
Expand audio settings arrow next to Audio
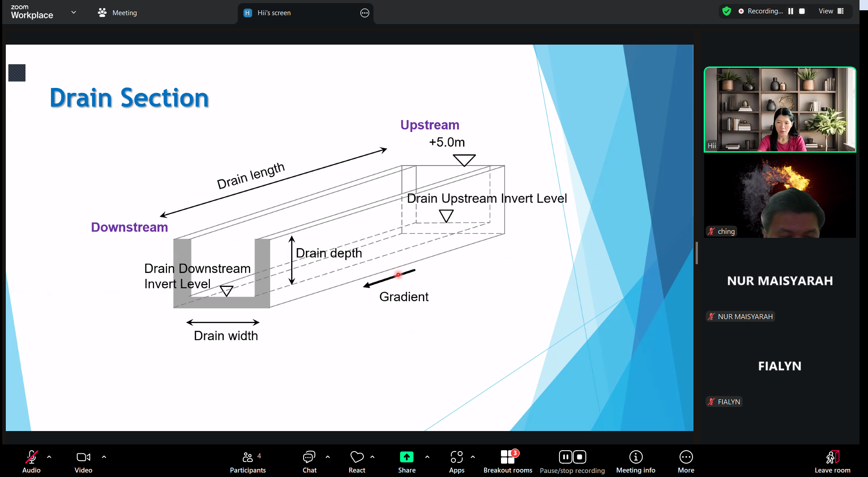point(49,457)
